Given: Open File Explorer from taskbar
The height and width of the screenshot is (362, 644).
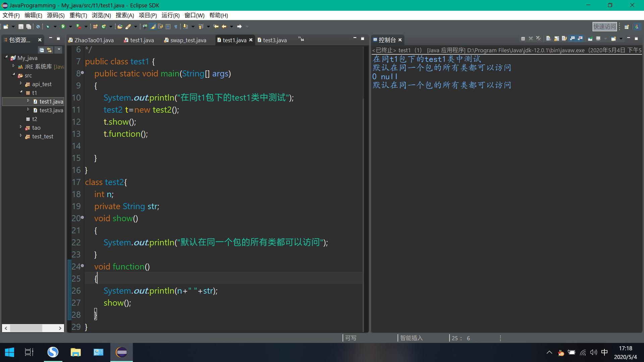Looking at the screenshot, I should coord(75,352).
